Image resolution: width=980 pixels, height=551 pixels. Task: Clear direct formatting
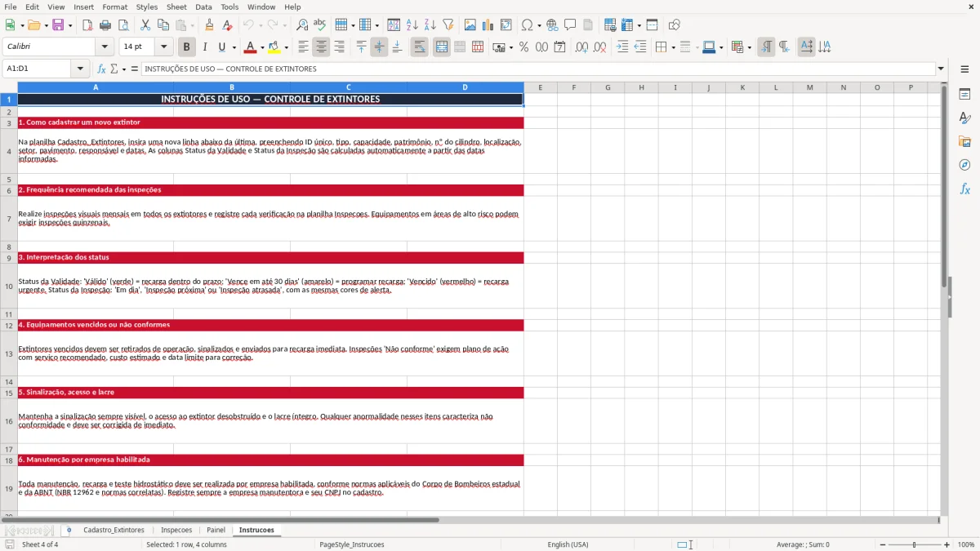226,25
